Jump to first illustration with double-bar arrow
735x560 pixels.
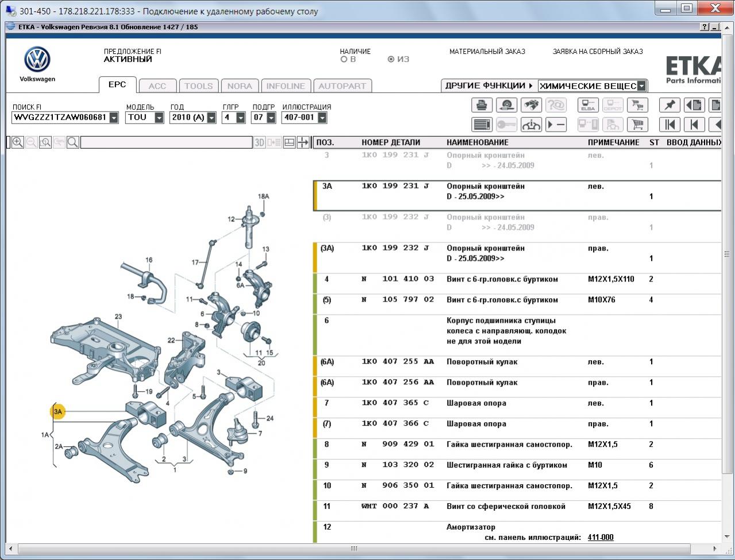click(669, 124)
